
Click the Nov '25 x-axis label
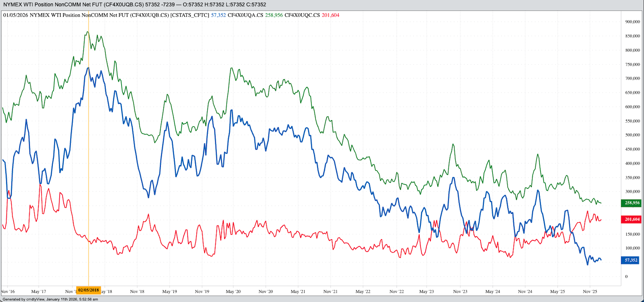pyautogui.click(x=590, y=291)
